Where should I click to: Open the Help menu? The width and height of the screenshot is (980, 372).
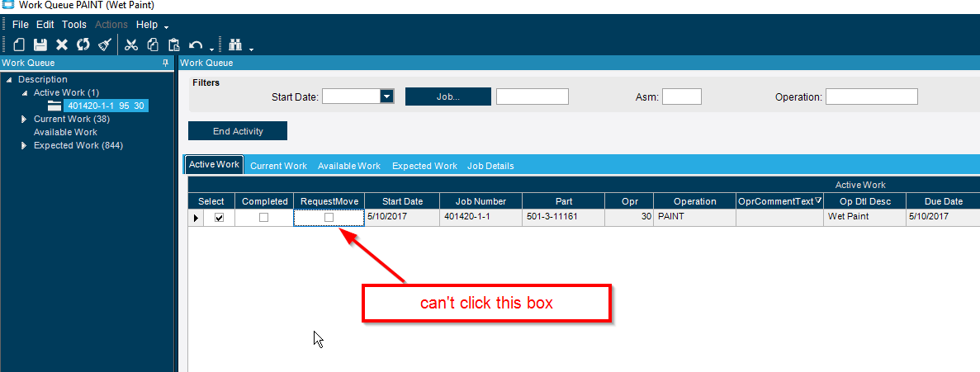click(x=147, y=25)
